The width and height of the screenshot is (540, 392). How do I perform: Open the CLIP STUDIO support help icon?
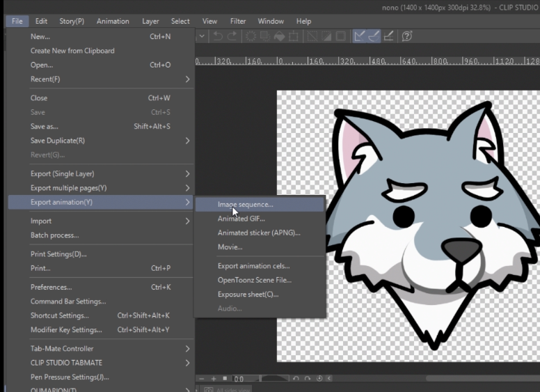point(408,36)
